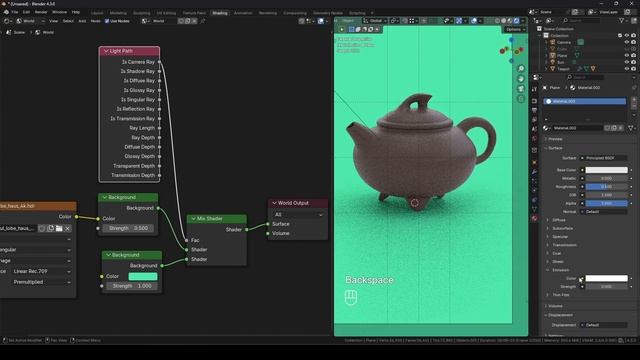Screen dimensions: 640x360
Task: Toggle Collection visibility eye icon
Action: point(627,36)
